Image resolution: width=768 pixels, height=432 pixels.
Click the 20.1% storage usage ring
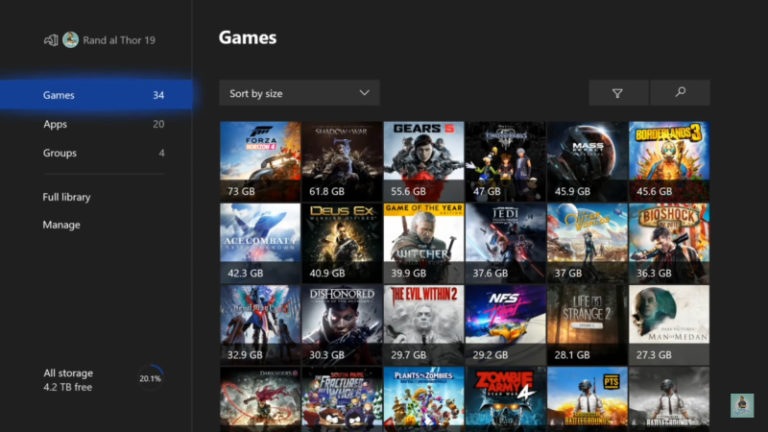[150, 378]
